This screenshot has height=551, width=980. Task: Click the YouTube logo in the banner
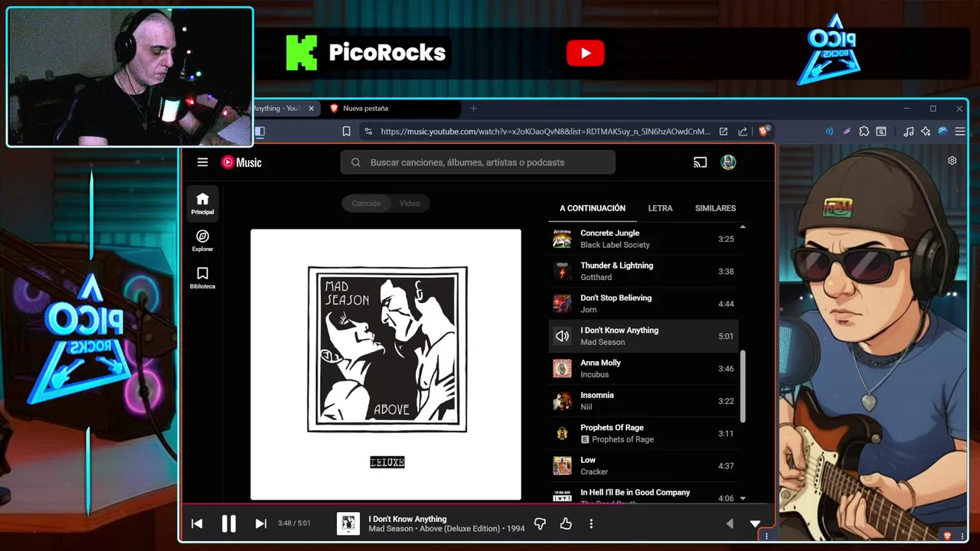[x=586, y=53]
